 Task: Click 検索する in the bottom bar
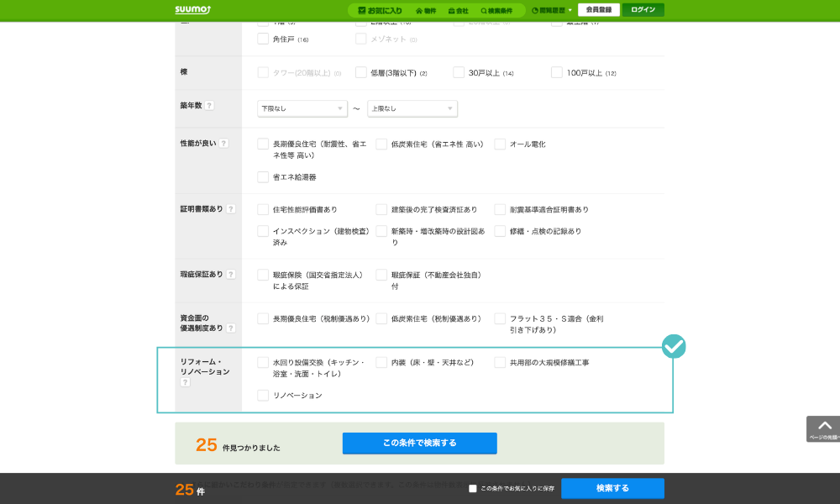pyautogui.click(x=612, y=488)
